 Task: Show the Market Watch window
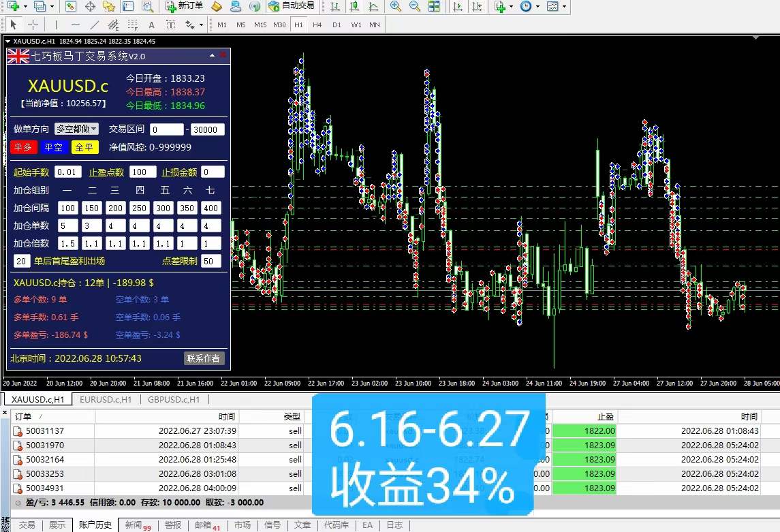pyautogui.click(x=70, y=6)
